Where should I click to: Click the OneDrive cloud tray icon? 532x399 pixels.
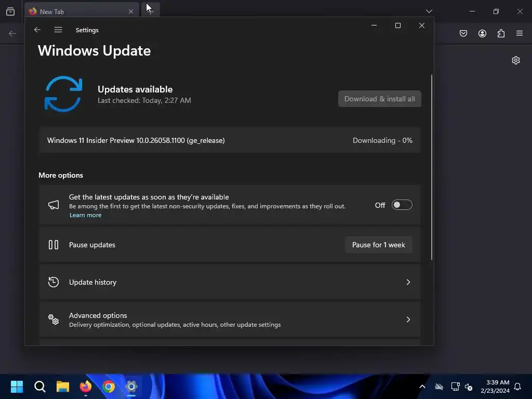click(x=439, y=387)
